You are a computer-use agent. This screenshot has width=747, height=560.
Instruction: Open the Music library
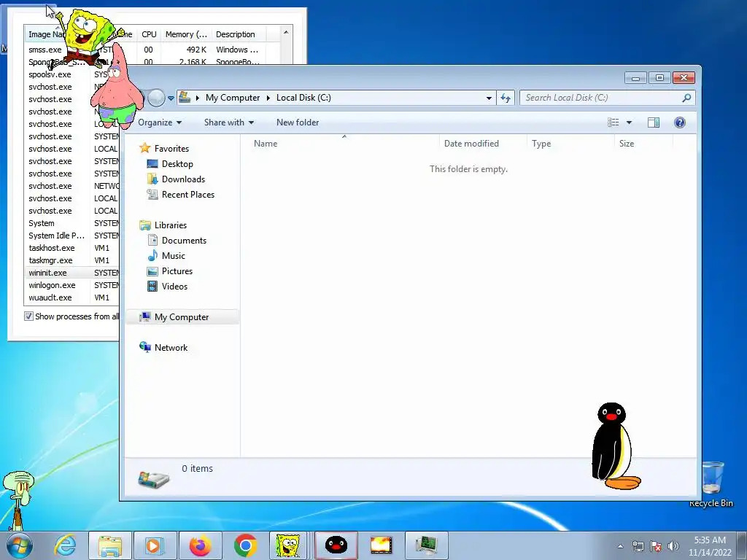[x=174, y=256]
